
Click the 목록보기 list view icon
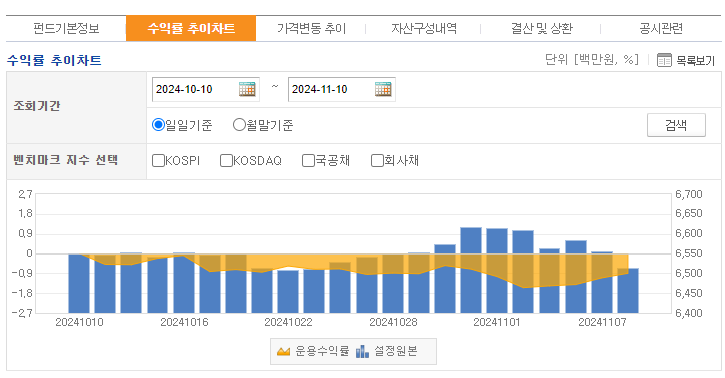click(664, 60)
